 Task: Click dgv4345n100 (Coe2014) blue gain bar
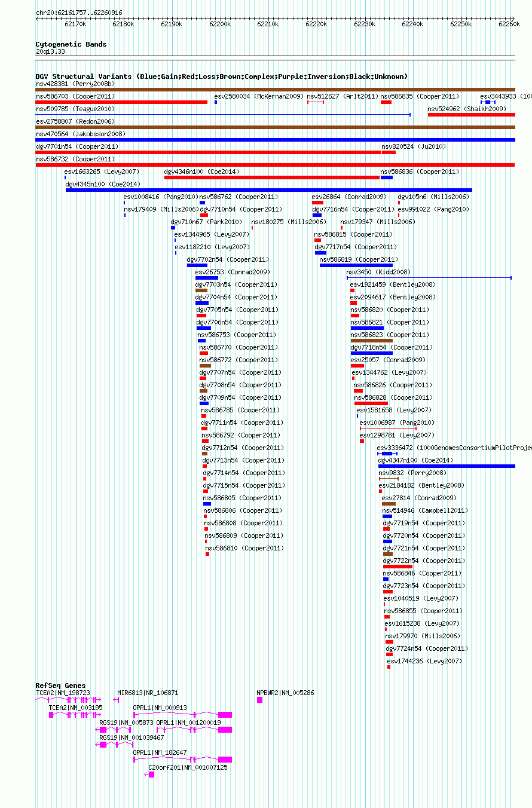point(269,190)
